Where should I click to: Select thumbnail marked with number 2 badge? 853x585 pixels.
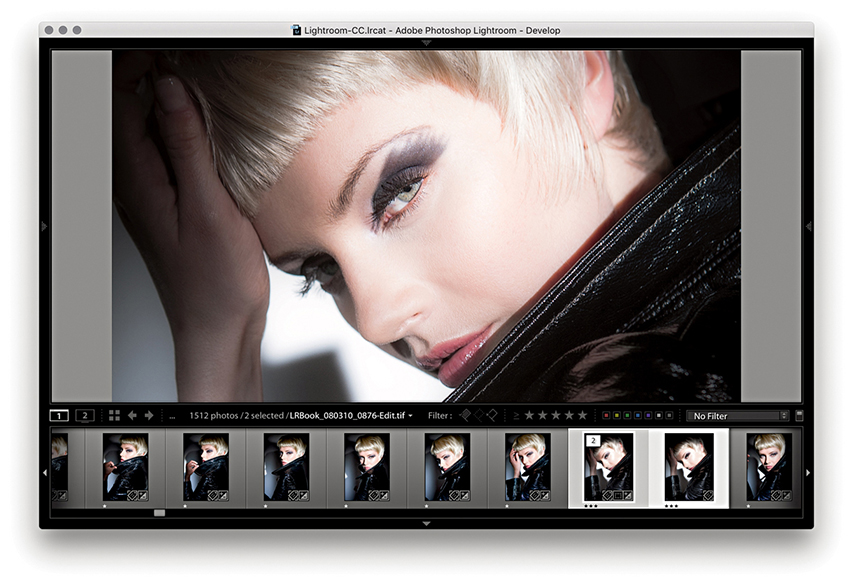coord(608,467)
